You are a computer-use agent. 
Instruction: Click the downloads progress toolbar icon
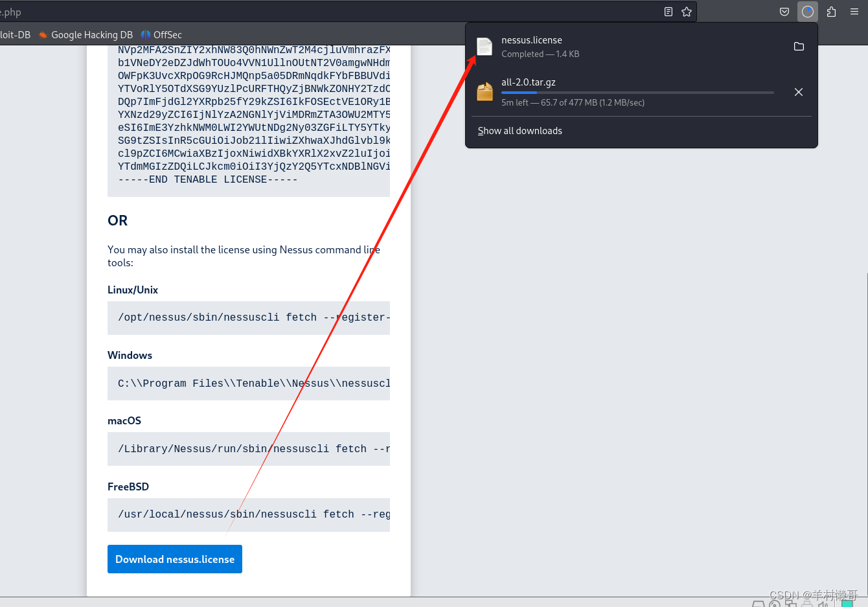pos(808,12)
